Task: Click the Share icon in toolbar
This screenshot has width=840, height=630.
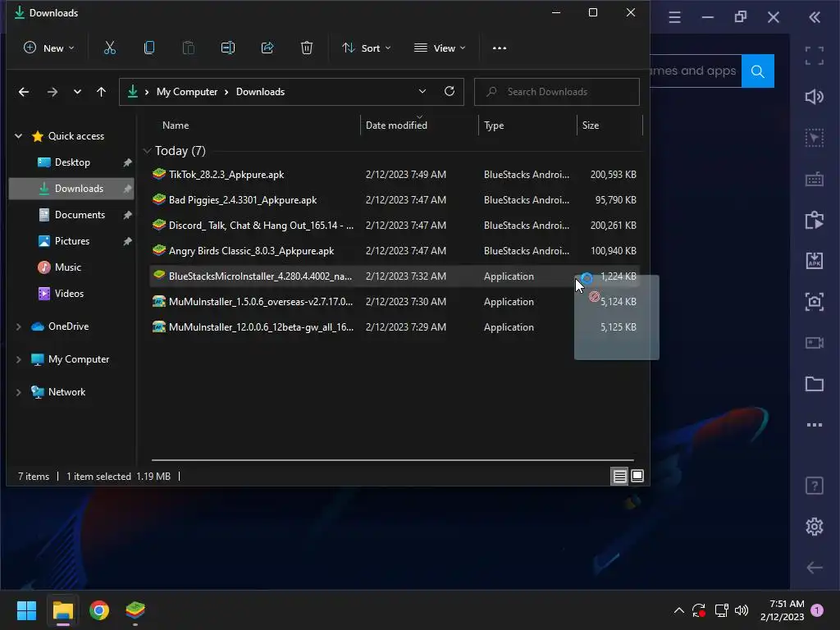Action: coord(267,48)
